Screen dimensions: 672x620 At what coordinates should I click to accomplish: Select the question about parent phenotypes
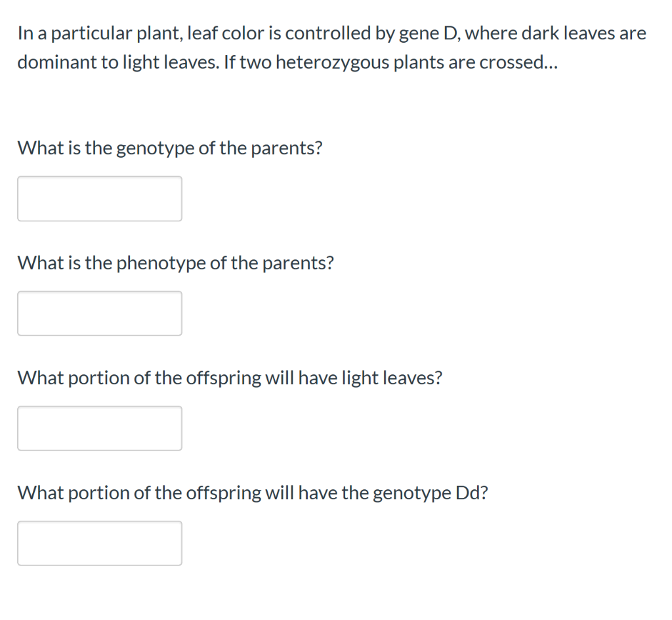click(x=176, y=263)
